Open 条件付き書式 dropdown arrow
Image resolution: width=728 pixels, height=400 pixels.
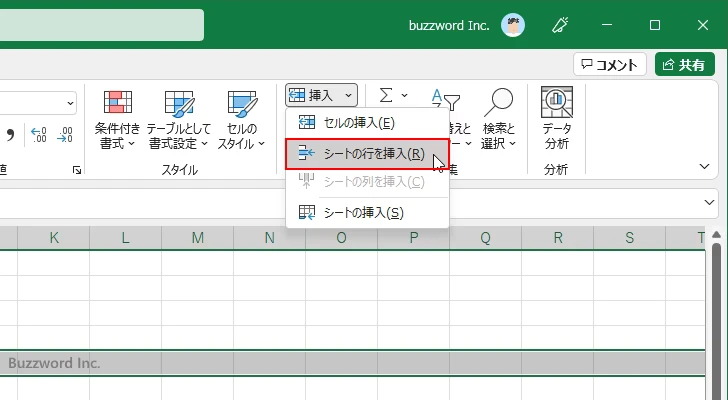point(131,144)
